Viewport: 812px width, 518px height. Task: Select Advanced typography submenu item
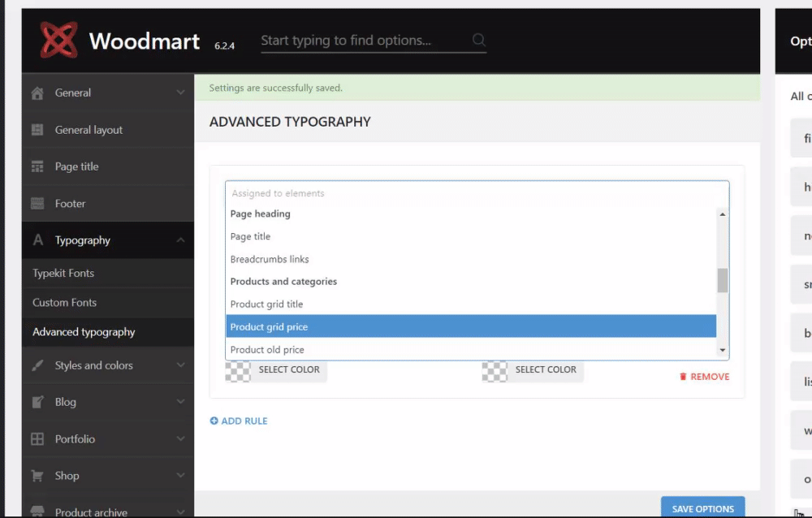coord(108,332)
